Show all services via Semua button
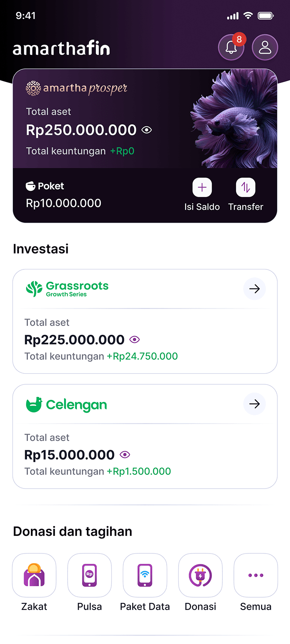The height and width of the screenshot is (644, 290). (x=256, y=575)
